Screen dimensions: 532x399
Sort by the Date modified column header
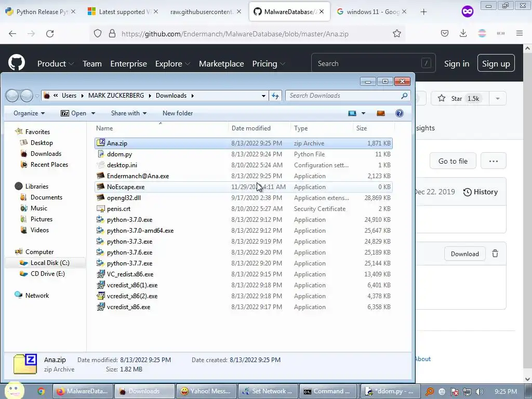pyautogui.click(x=260, y=128)
